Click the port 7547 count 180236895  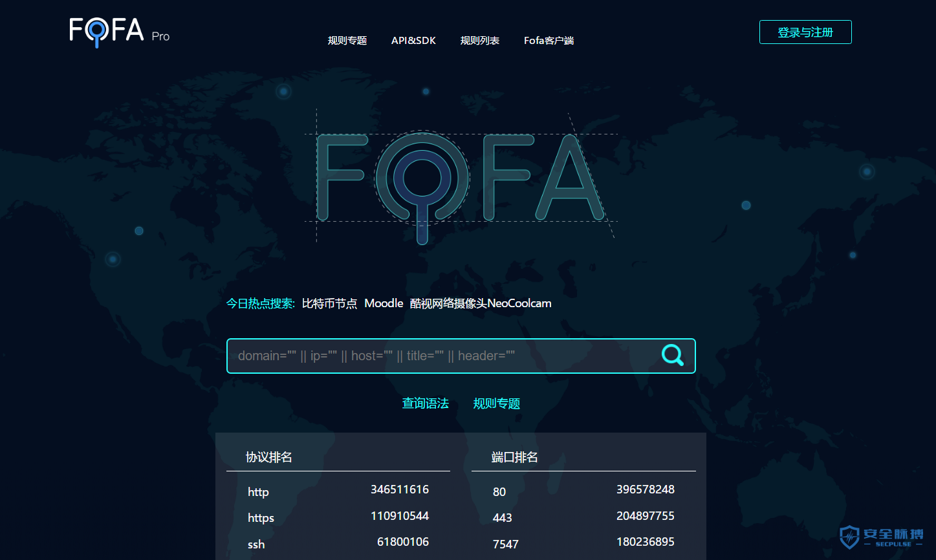(646, 542)
